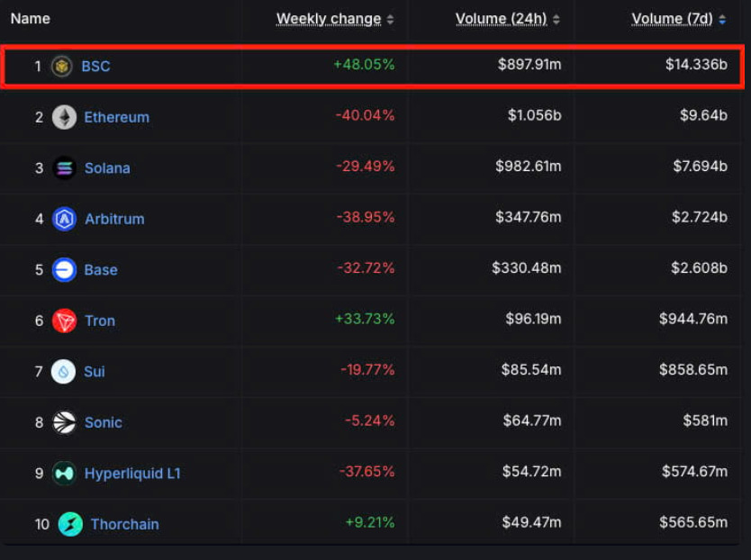Image resolution: width=751 pixels, height=560 pixels.
Task: Click the Arbitrum blue logo icon
Action: point(64,219)
